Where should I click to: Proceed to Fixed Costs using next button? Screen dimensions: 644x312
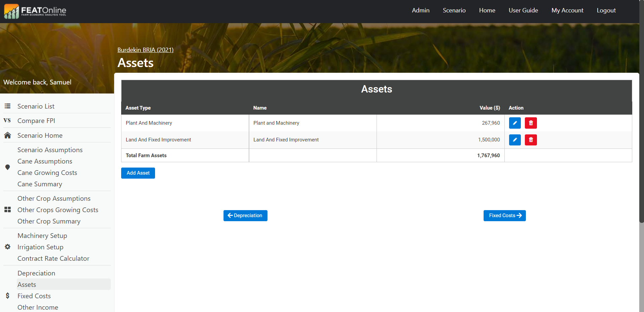(x=504, y=215)
